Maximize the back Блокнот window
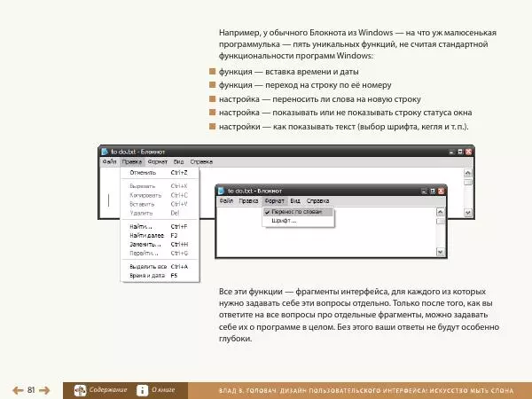This screenshot has width=532, height=399. (460, 152)
